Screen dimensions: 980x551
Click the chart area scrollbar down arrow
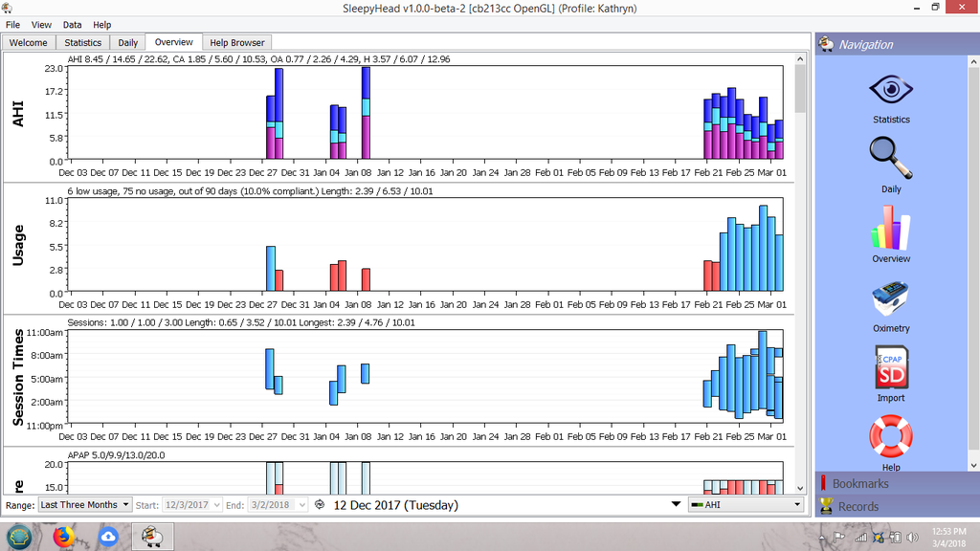tap(800, 489)
